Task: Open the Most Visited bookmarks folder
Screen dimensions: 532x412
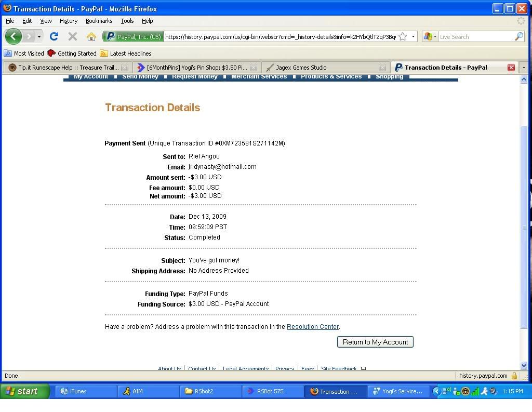Action: 24,54
